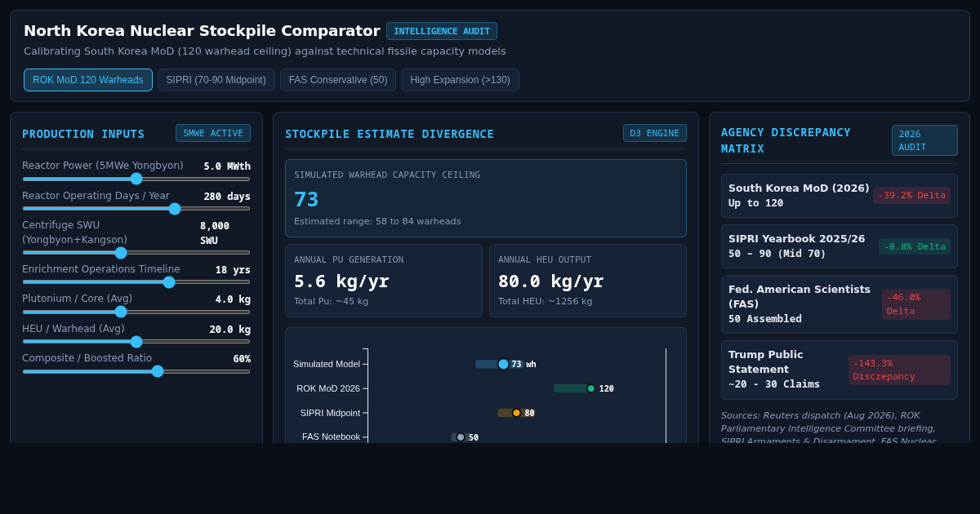Click the D3 ENGINE badge

click(x=655, y=133)
